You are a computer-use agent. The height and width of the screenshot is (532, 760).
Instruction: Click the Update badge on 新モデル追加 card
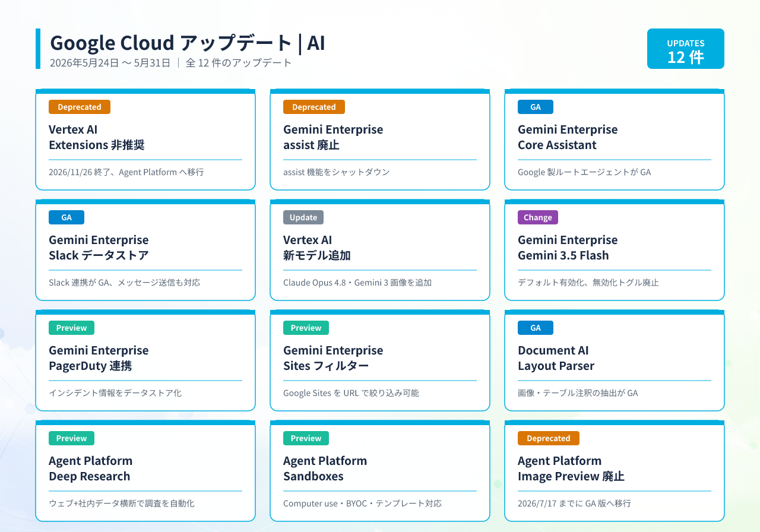coord(303,217)
